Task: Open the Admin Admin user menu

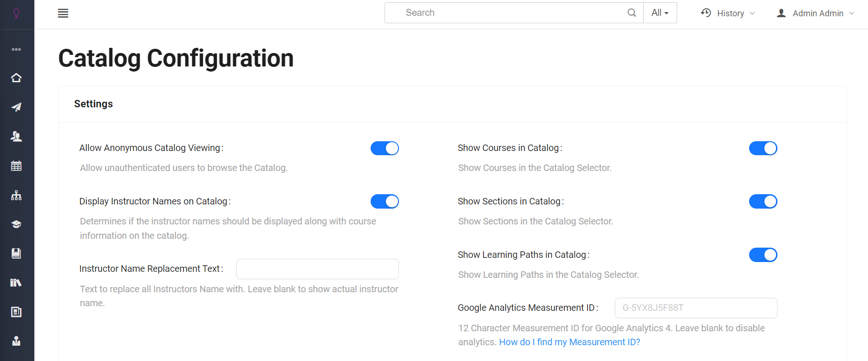Action: click(816, 13)
